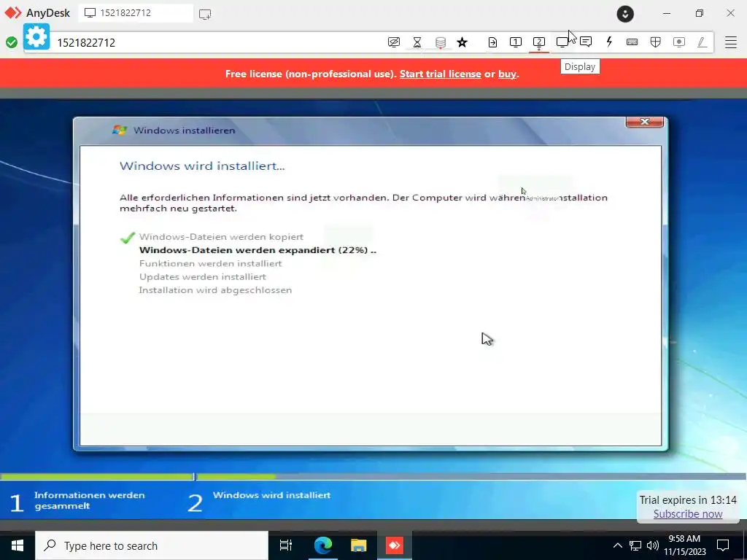This screenshot has height=560, width=747.
Task: Switch to remote monitor 2
Action: click(x=539, y=42)
